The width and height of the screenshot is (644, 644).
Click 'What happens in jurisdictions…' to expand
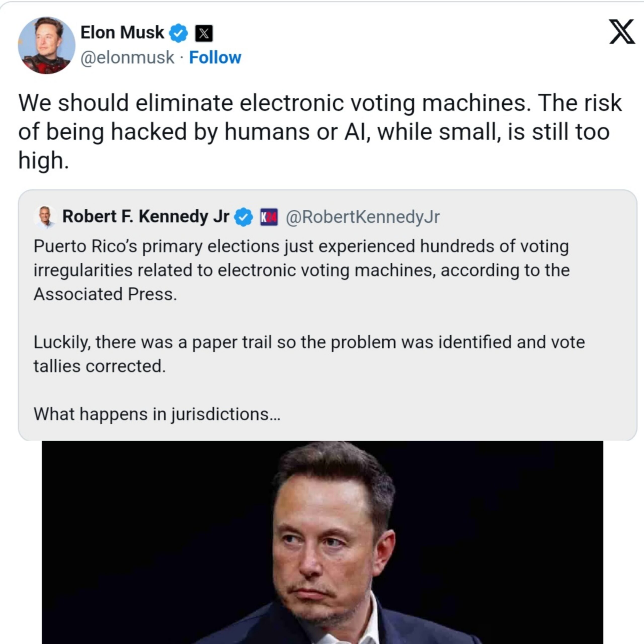click(x=157, y=414)
